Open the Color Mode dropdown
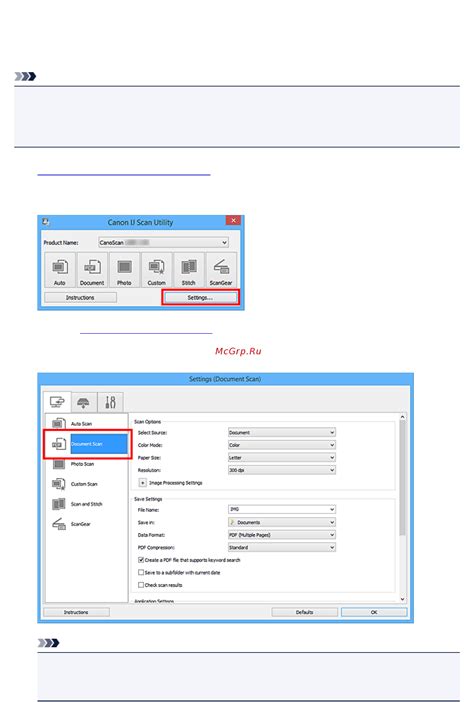The image size is (474, 702). click(x=282, y=445)
